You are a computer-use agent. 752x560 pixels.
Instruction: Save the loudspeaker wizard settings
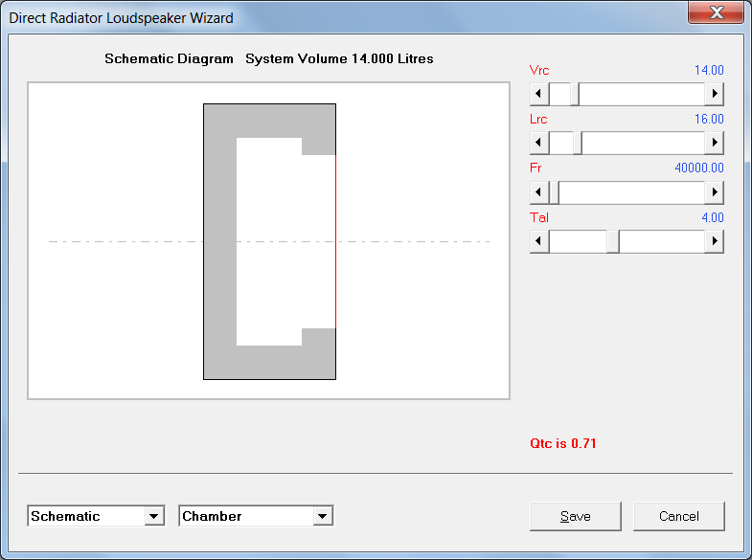[x=576, y=516]
